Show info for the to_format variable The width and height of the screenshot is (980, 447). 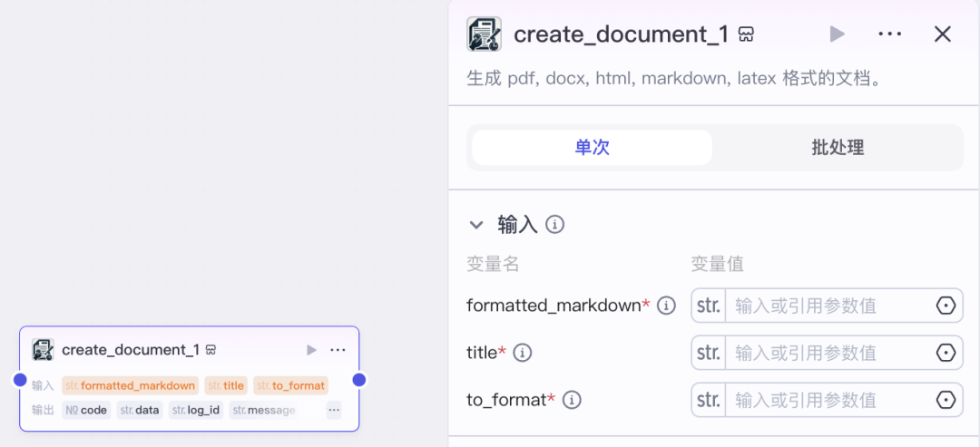pos(572,400)
